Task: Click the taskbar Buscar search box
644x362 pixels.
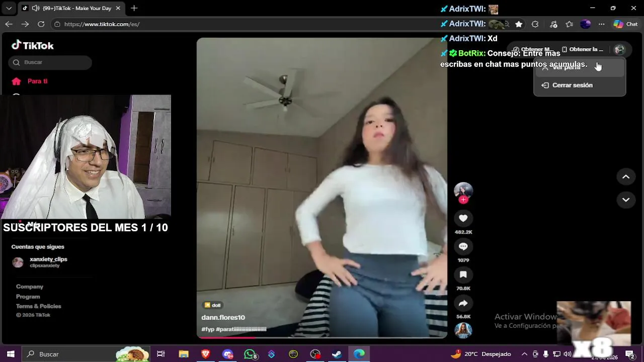Action: [86, 354]
